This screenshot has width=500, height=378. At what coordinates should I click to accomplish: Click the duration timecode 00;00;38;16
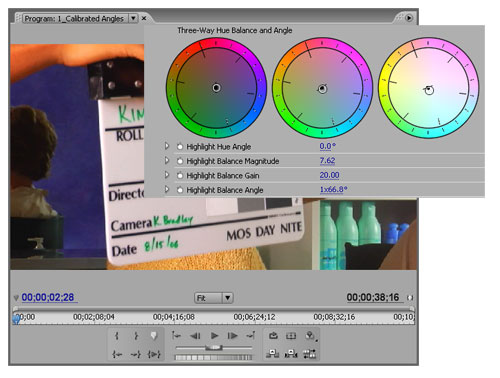point(373,297)
